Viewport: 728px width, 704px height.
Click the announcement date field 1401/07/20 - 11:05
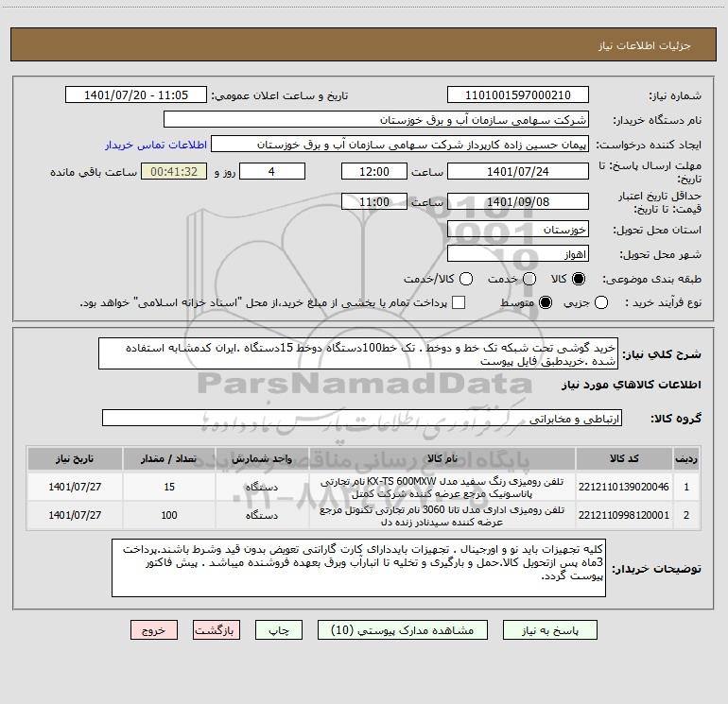[136, 95]
